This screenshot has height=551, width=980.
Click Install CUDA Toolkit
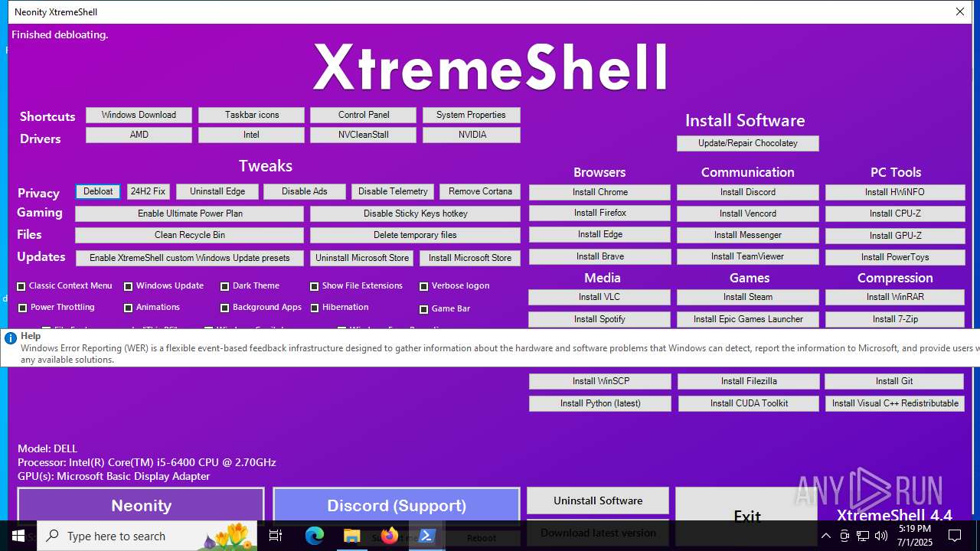[x=749, y=403]
